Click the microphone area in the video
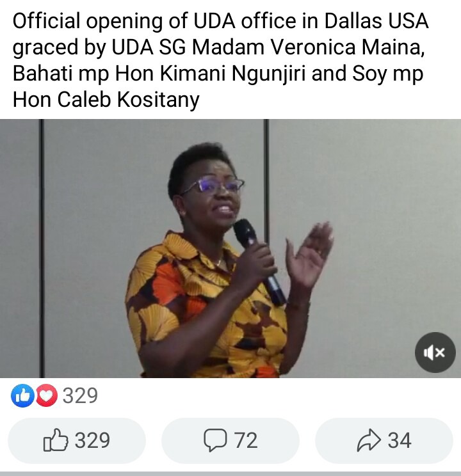 pos(259,261)
